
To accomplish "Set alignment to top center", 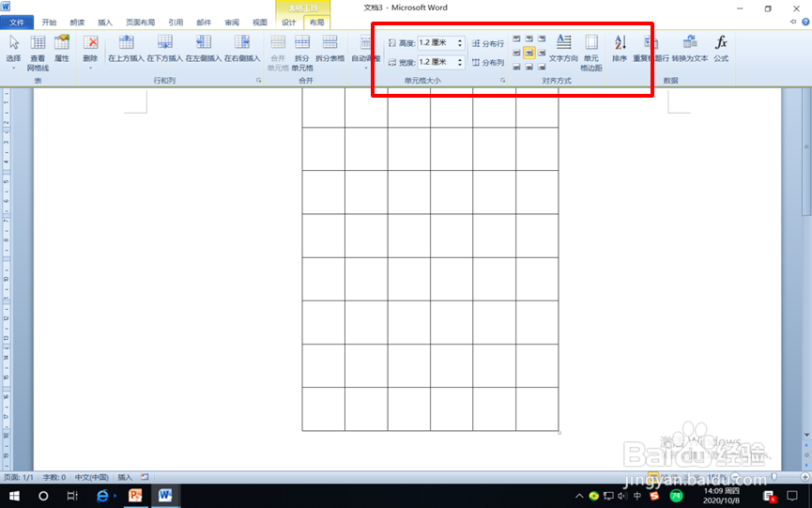I will point(529,38).
